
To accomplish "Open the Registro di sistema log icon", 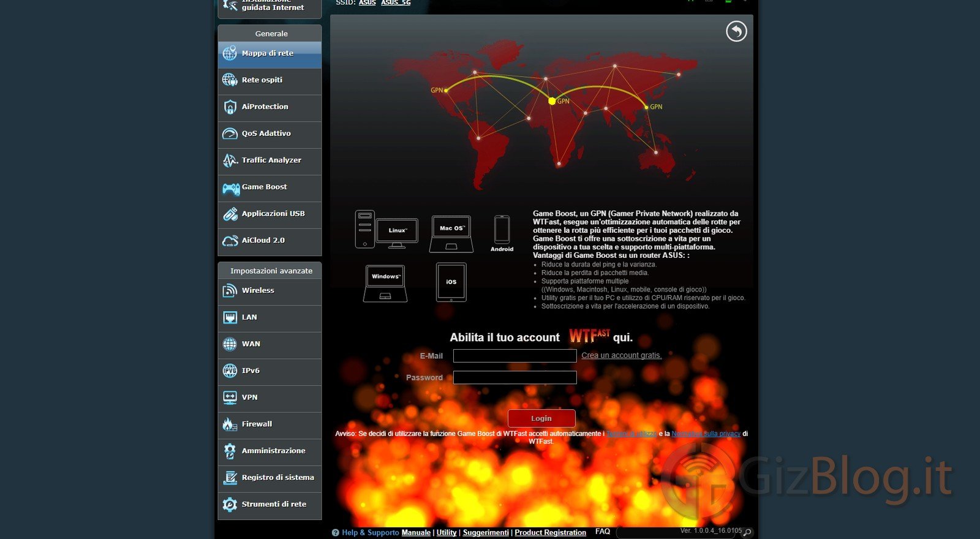I will point(230,478).
